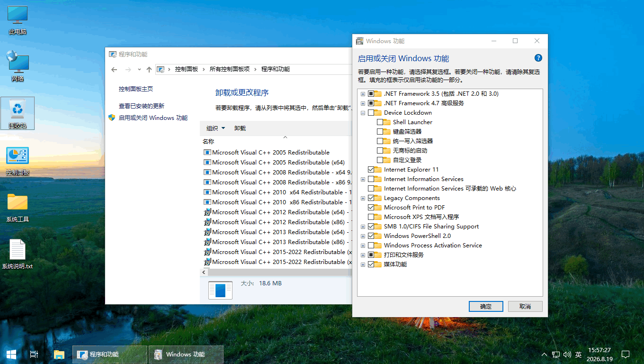Screen dimensions: 644x364
Task: Click the address bar control panel icon
Action: point(161,69)
